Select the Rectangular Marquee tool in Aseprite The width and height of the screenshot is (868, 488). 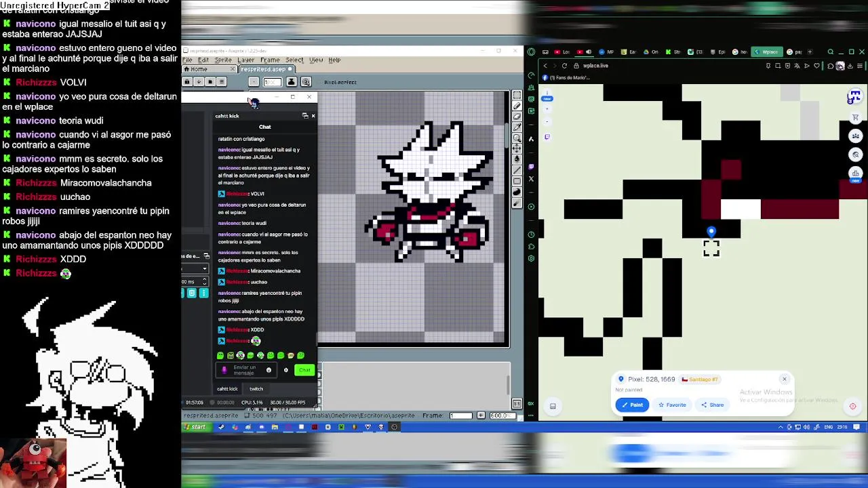click(517, 96)
